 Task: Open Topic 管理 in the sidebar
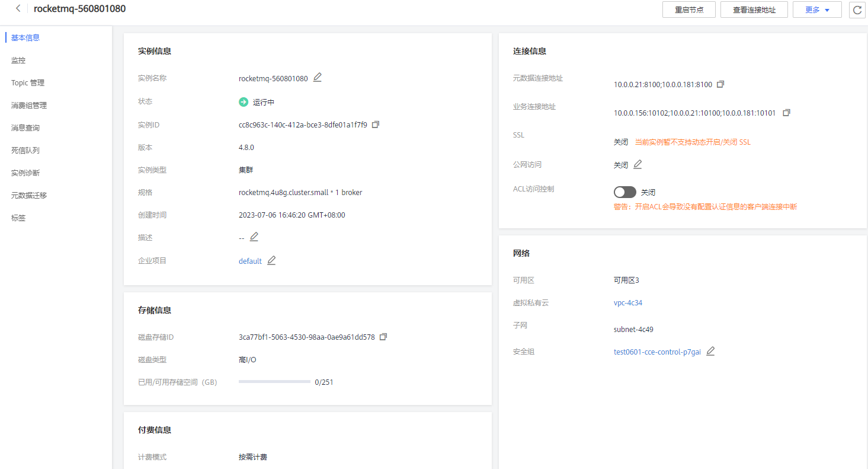coord(28,83)
